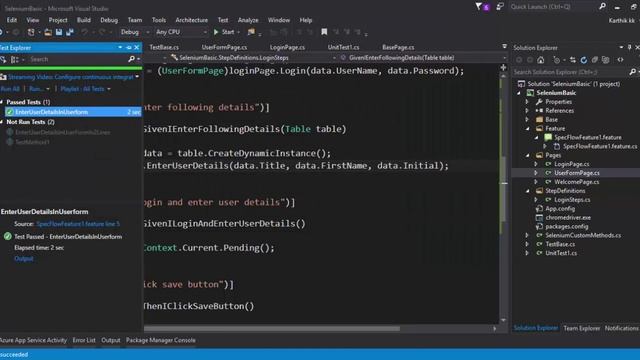Collapse the Feature folder in Solution Explorer
This screenshot has height=360, width=640.
click(x=527, y=129)
